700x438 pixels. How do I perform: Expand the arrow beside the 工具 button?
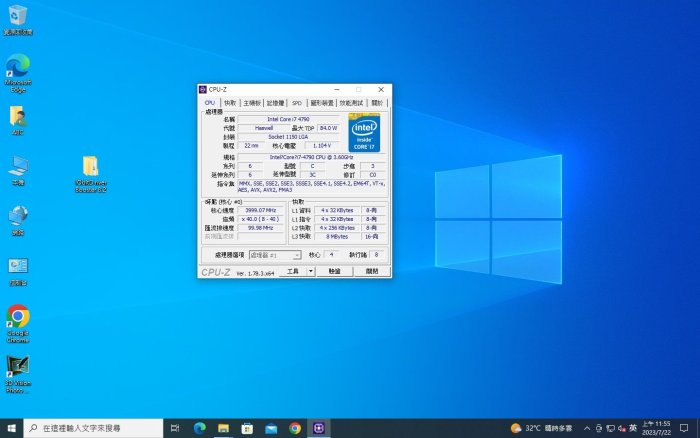[311, 271]
